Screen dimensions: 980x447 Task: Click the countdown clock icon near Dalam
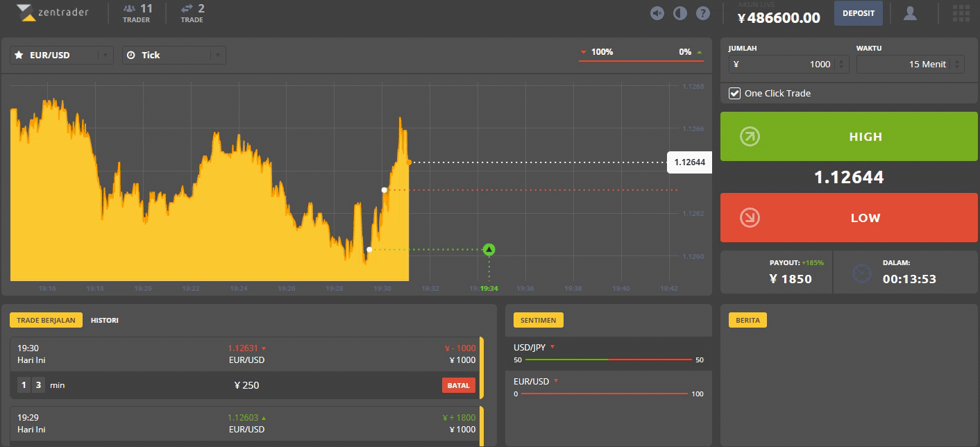(x=861, y=273)
